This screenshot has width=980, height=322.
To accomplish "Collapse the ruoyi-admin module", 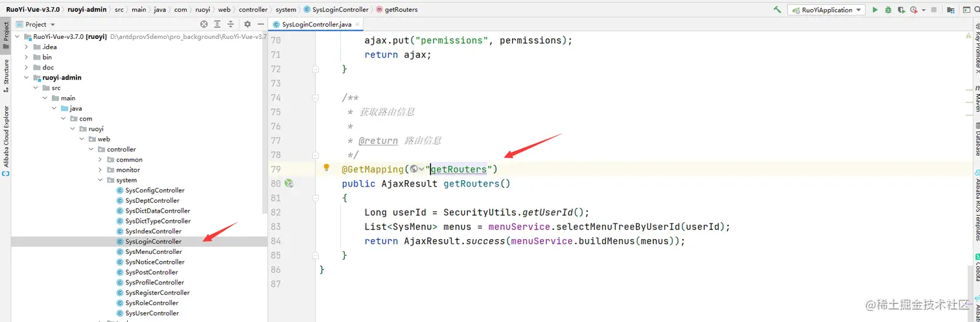I will coord(27,78).
